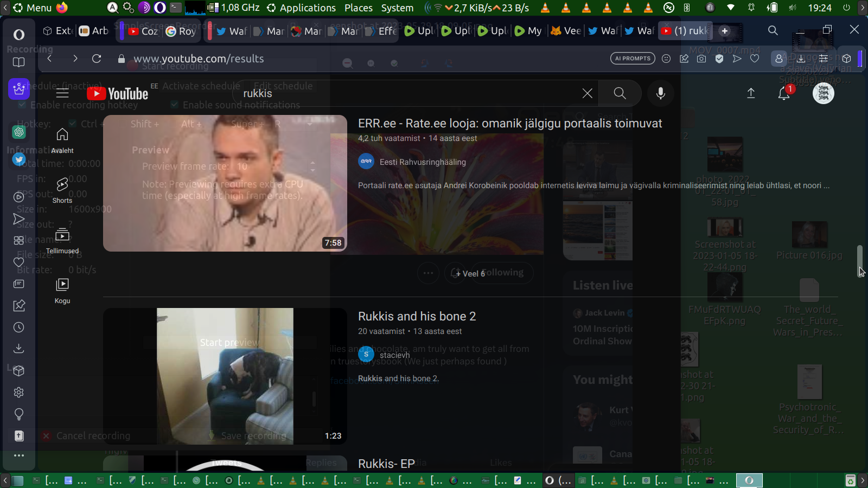Viewport: 868px width, 488px height.
Task: Open YouTube notifications bell
Action: [x=784, y=93]
